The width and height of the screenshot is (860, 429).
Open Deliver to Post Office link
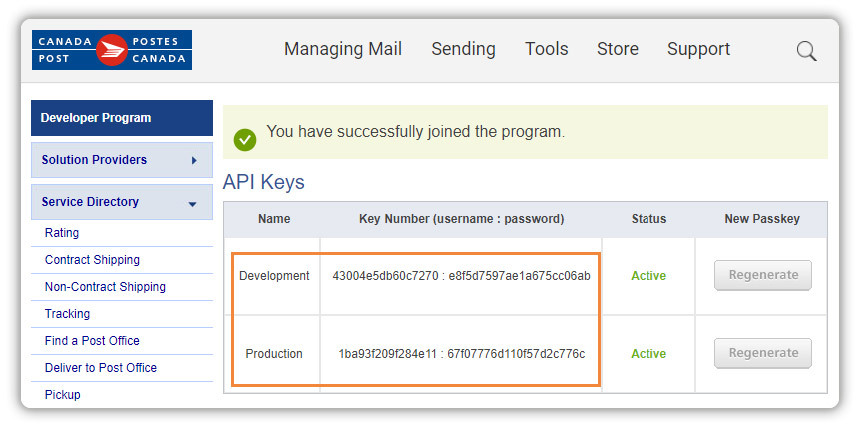[101, 368]
